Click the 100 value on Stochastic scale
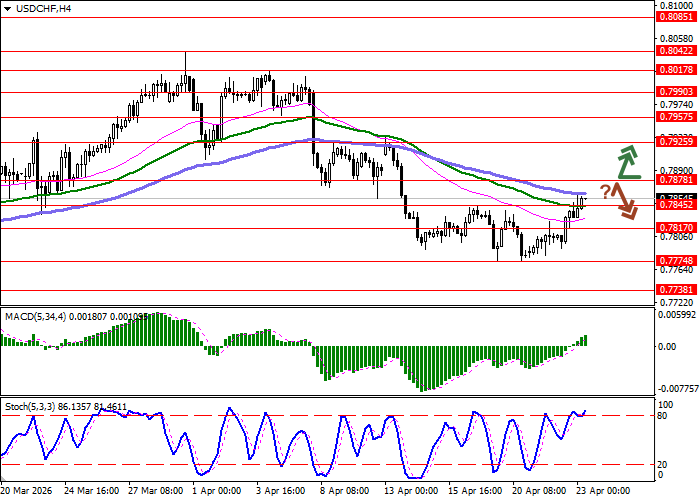700x500 pixels. click(666, 405)
